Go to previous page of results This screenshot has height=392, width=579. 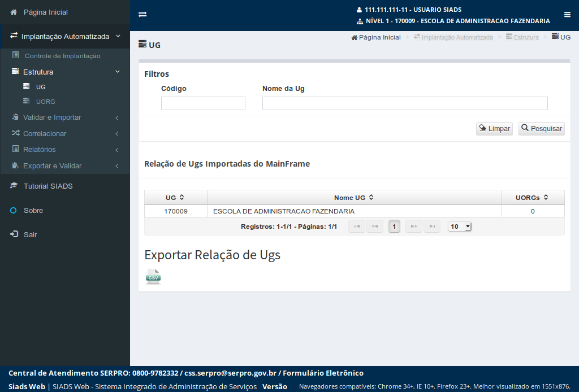coord(375,227)
